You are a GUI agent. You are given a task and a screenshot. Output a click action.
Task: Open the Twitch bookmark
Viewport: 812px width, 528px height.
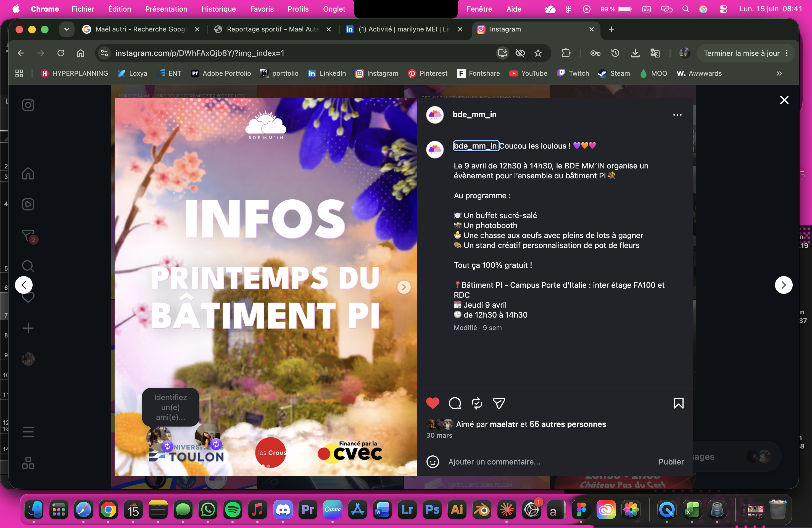pos(573,73)
